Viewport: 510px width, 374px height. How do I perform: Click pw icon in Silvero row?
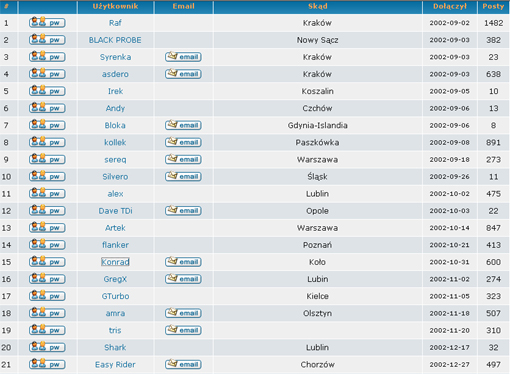47,176
